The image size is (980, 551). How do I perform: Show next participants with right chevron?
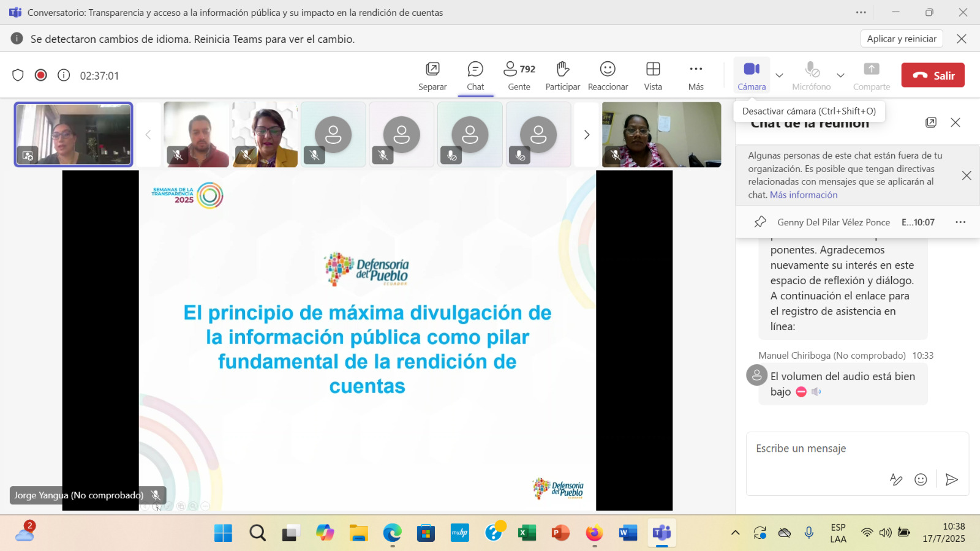coord(586,135)
